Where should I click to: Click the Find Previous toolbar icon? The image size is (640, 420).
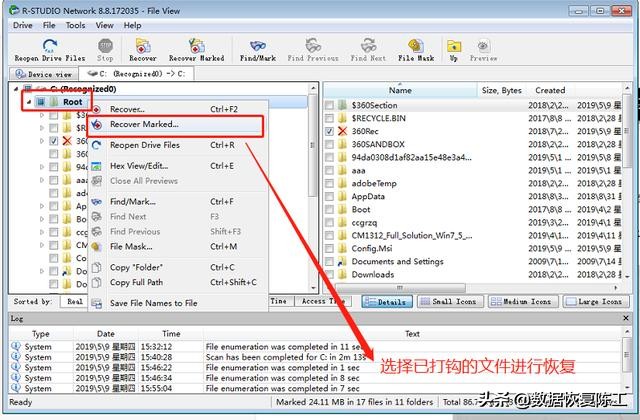point(313,45)
